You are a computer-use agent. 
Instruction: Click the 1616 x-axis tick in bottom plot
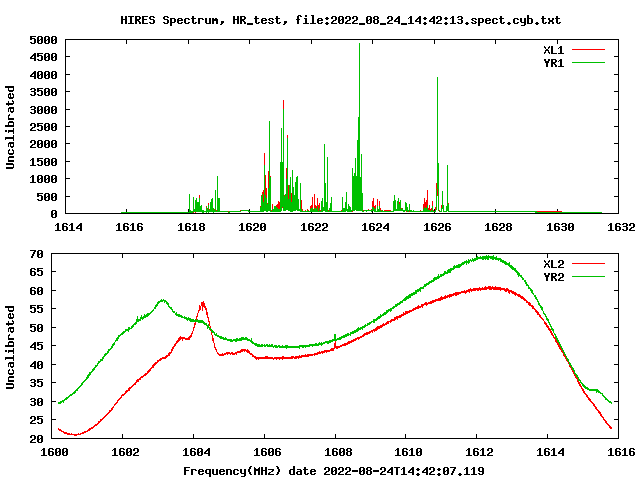click(621, 452)
